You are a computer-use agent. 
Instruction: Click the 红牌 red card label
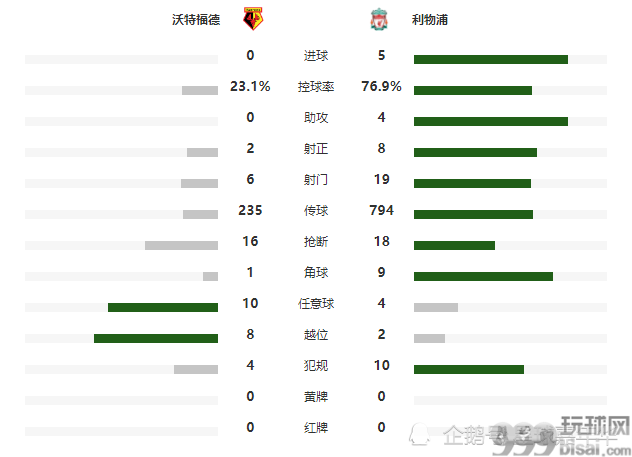(316, 428)
